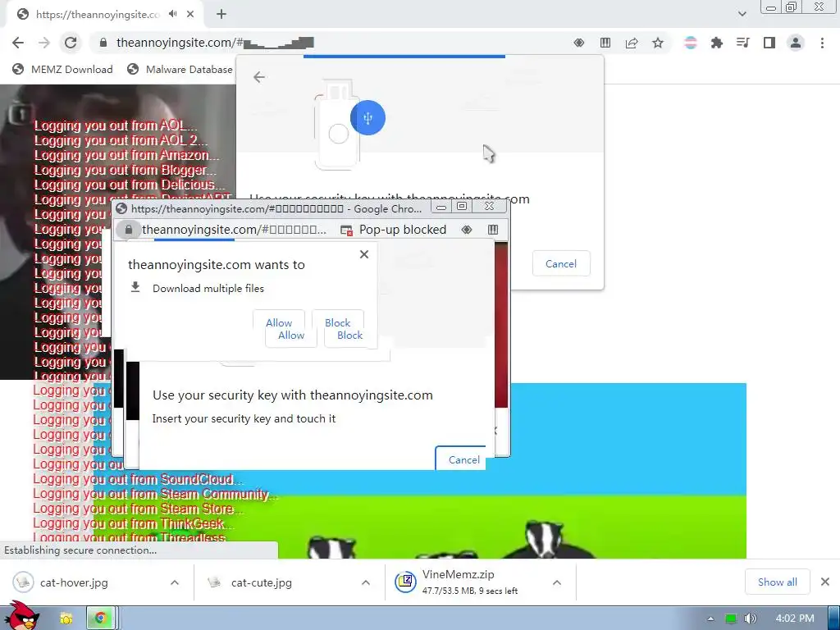
Task: Click the Download multiple files entry in permission prompt
Action: 197,288
